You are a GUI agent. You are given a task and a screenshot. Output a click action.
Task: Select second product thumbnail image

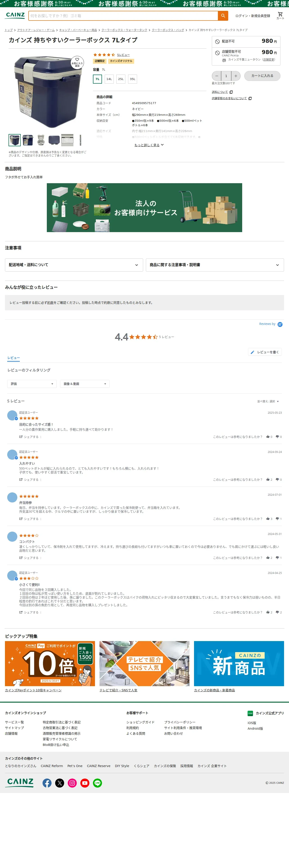(x=28, y=140)
